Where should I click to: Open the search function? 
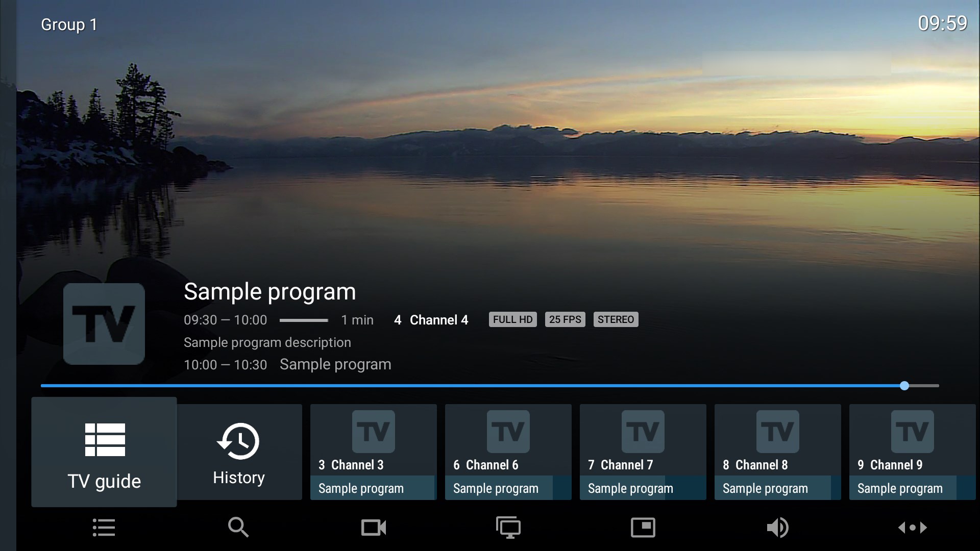pos(237,528)
